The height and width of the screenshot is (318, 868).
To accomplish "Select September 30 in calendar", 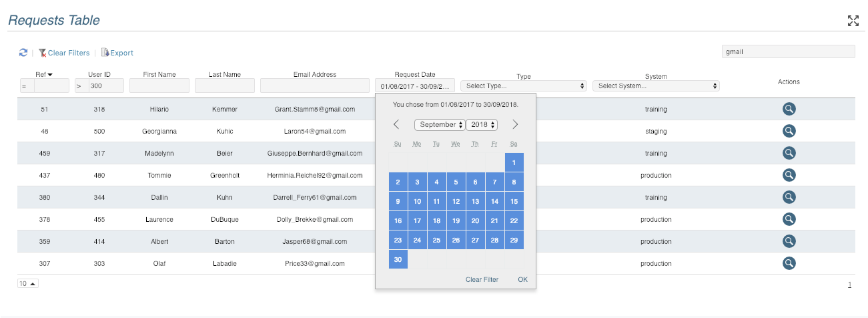I will coord(398,259).
